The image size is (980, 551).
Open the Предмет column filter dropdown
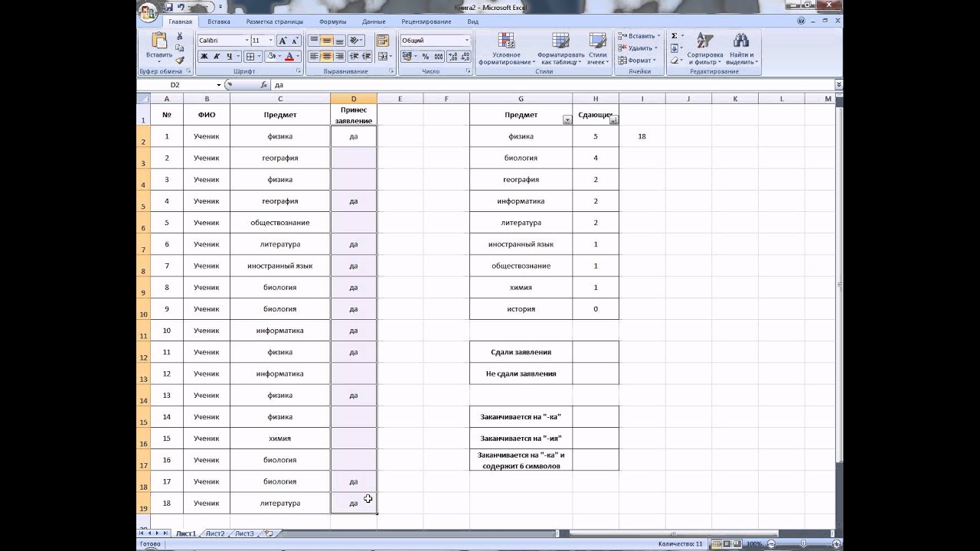pyautogui.click(x=567, y=120)
